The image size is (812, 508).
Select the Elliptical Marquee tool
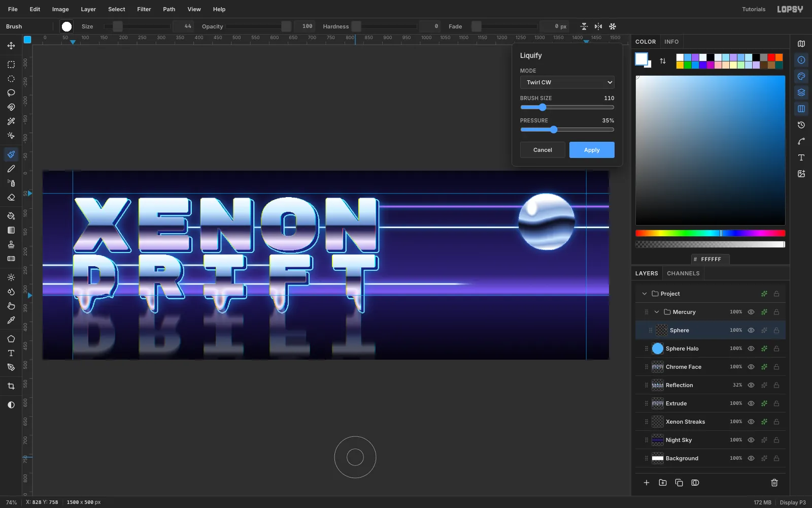pos(11,79)
